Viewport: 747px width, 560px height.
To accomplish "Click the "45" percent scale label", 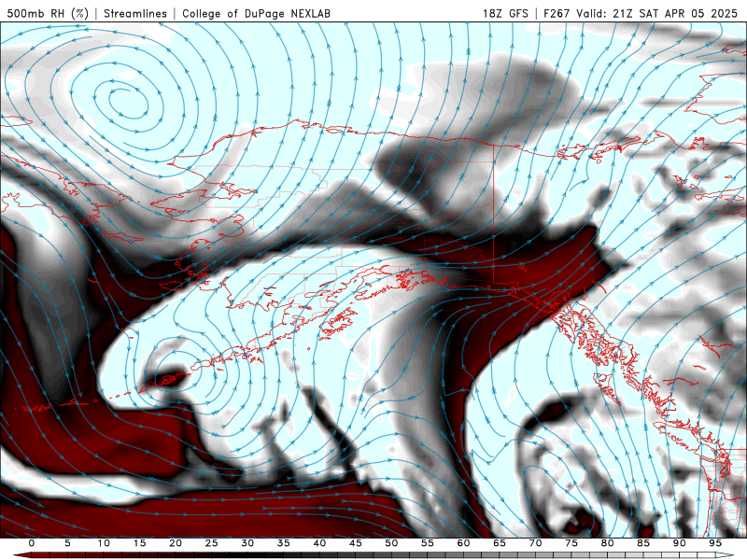I will point(356,543).
